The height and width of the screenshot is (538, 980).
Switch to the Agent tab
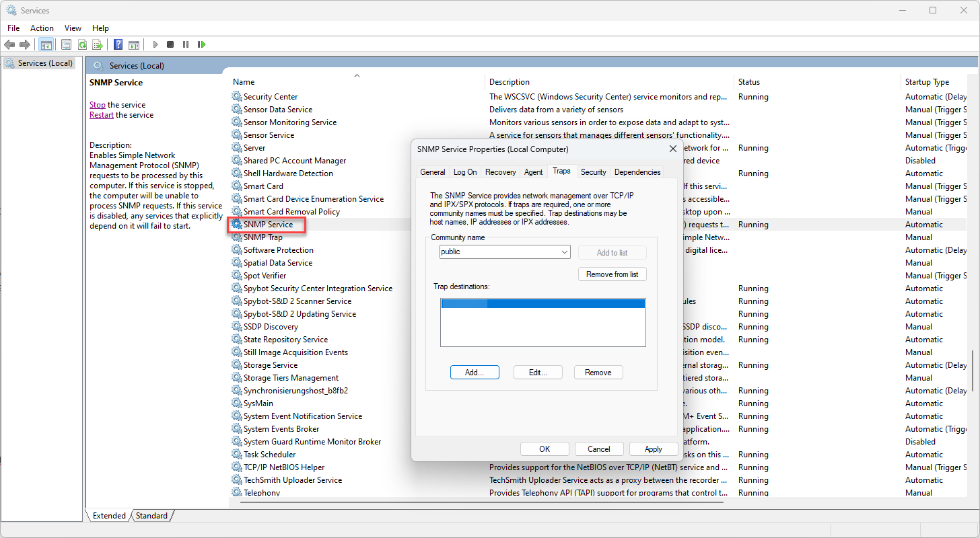[x=533, y=172]
